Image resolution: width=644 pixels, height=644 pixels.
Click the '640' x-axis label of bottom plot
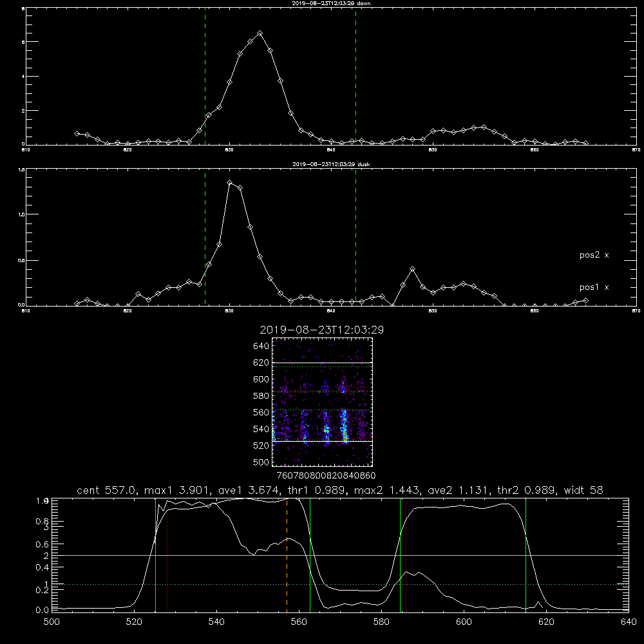(x=629, y=622)
